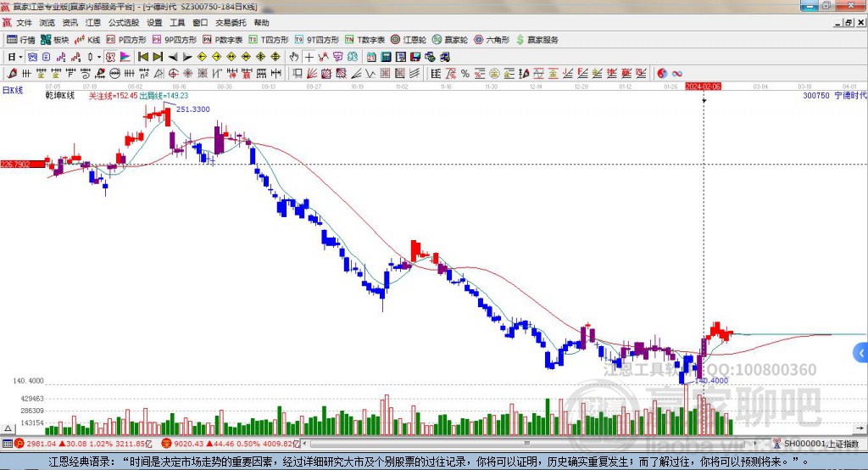Select the red pencil drawing tool
The height and width of the screenshot is (470, 868).
tap(12, 73)
